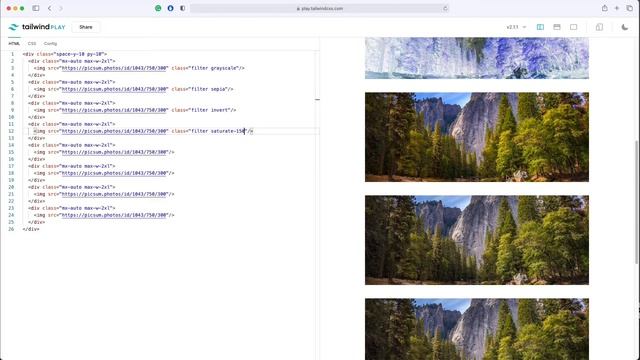640x360 pixels.
Task: Click closing div tag on line 26
Action: [x=31, y=229]
